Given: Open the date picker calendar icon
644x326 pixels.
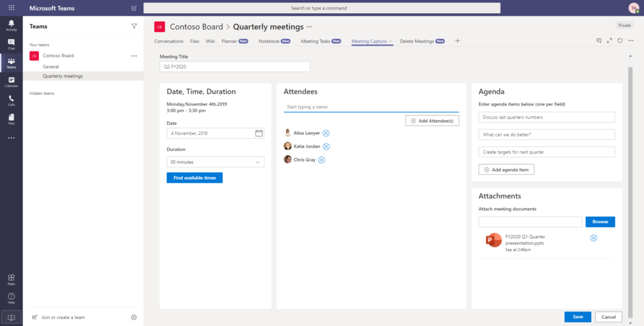Looking at the screenshot, I should (x=258, y=133).
